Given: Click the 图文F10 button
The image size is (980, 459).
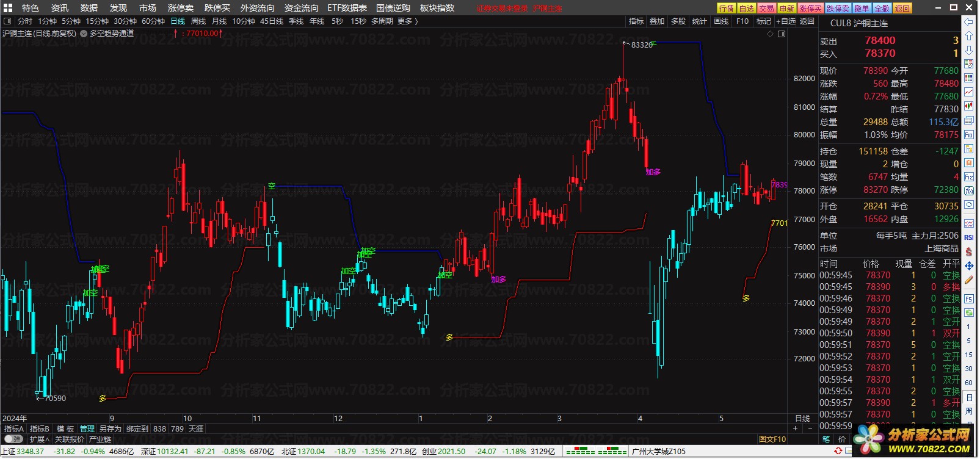Looking at the screenshot, I should (772, 439).
